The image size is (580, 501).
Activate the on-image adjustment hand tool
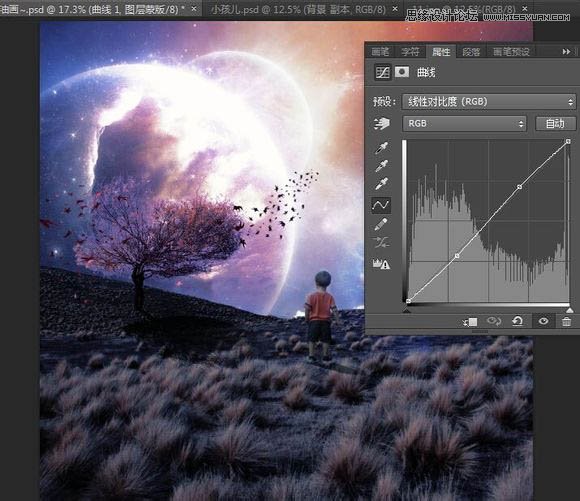click(382, 124)
